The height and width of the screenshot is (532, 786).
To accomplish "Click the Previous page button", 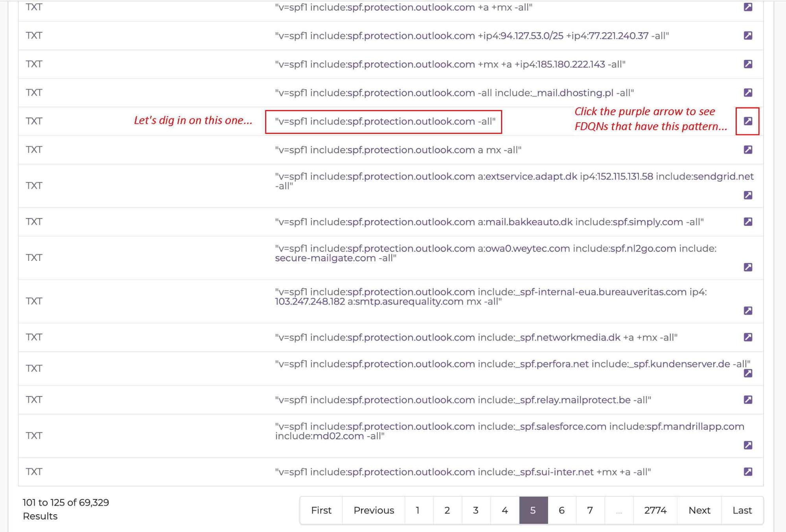I will (x=374, y=510).
